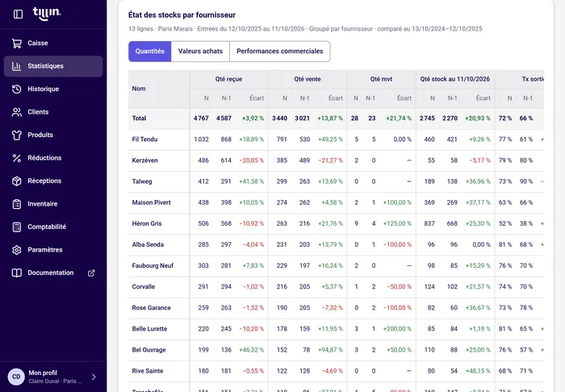
Task: Click the Réductions percent icon
Action: point(17,158)
